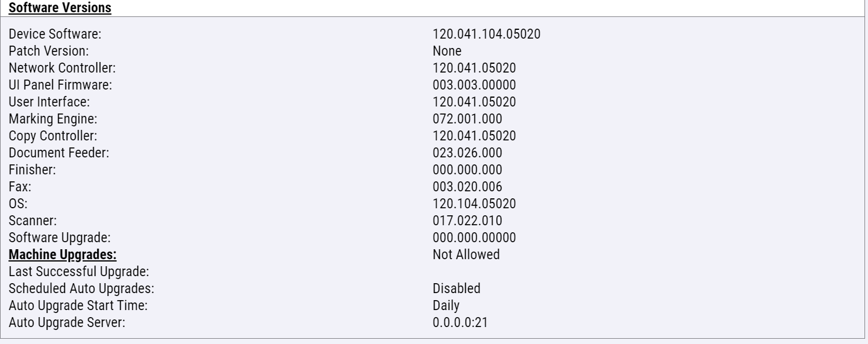Click the Marking Engine version 072.001.000

click(467, 119)
